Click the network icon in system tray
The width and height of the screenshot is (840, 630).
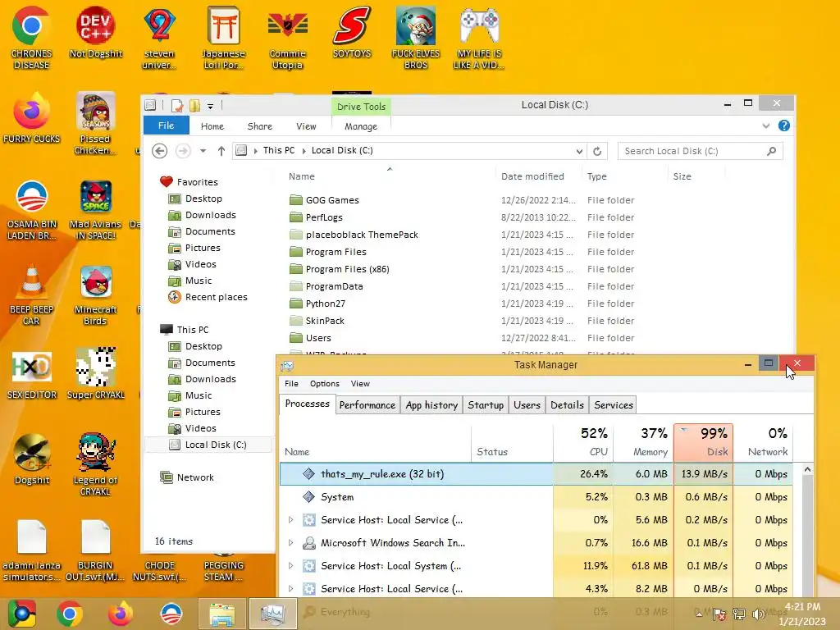(x=739, y=614)
